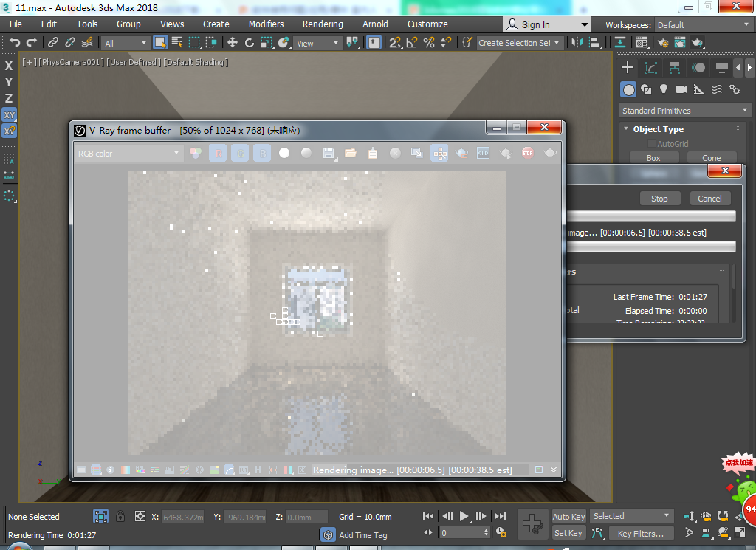Image resolution: width=756 pixels, height=550 pixels.
Task: Collapse the Object Type rollout
Action: coord(626,128)
